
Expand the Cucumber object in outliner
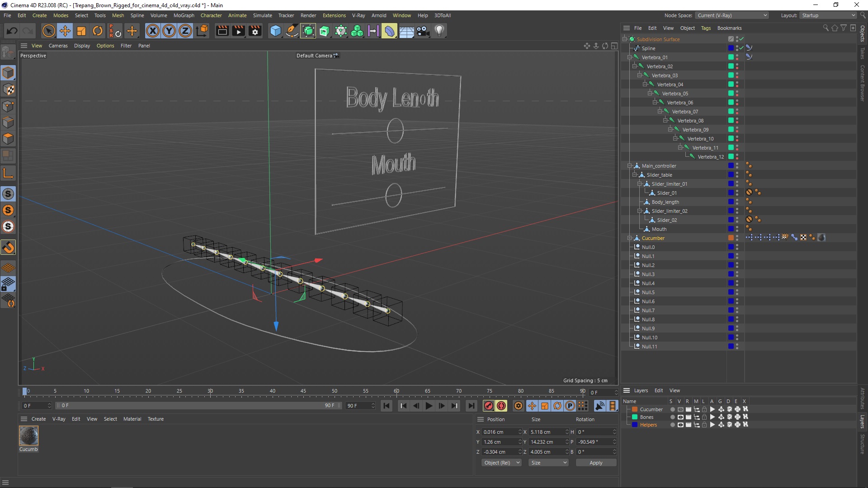[630, 238]
